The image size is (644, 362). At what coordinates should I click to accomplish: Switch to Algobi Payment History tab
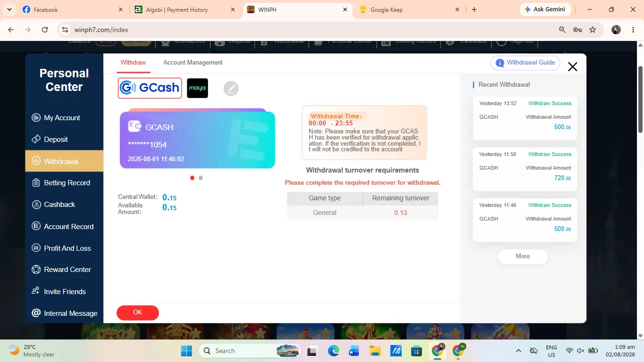(186, 9)
